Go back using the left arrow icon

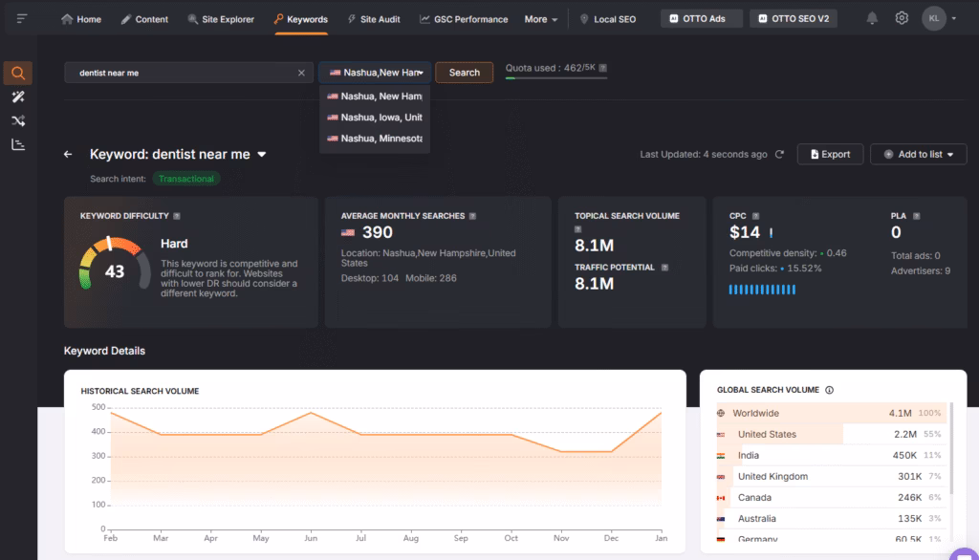pyautogui.click(x=68, y=154)
